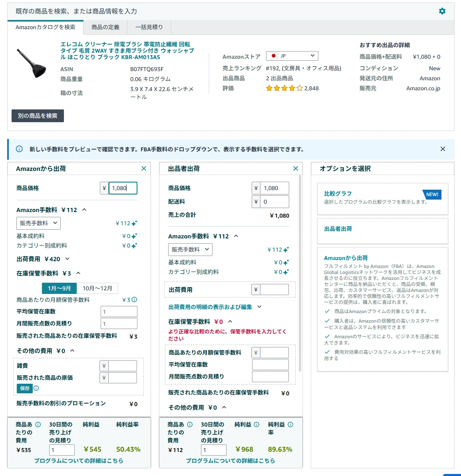Click info icon by 純利益 in seller-shipped panel

point(256,424)
